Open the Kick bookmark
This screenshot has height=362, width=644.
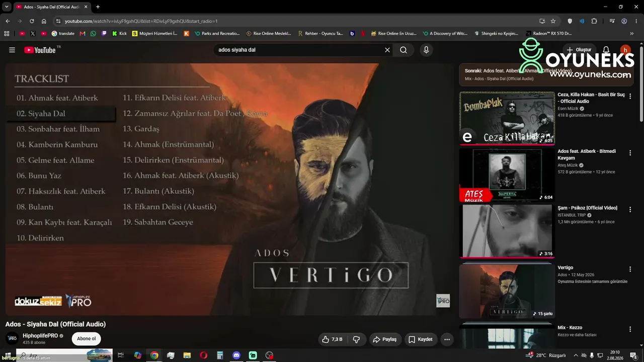119,34
